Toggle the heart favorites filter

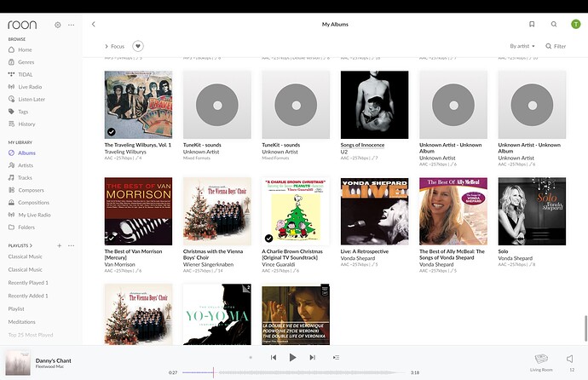138,46
